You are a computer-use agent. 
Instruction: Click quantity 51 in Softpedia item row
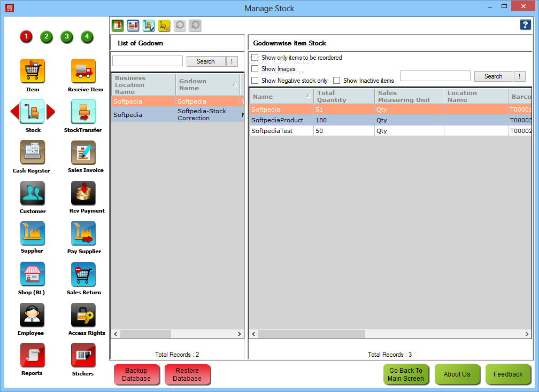coord(344,109)
